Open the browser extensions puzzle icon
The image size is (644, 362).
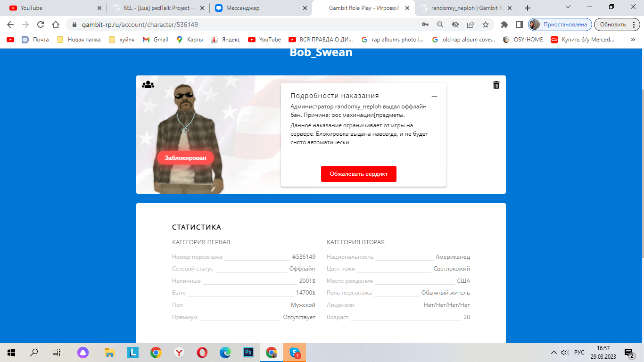coord(504,25)
